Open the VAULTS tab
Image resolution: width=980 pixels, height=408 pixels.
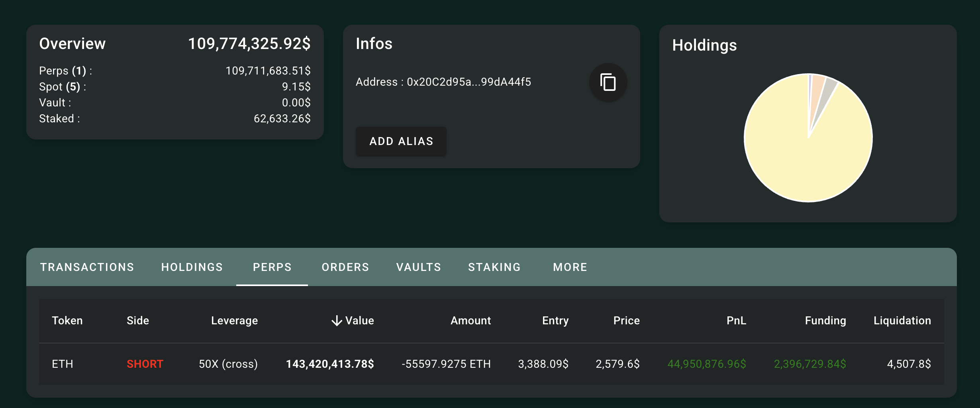click(x=419, y=267)
